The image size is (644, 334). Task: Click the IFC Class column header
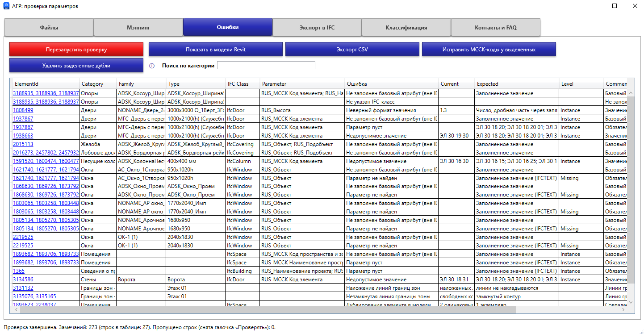click(243, 83)
